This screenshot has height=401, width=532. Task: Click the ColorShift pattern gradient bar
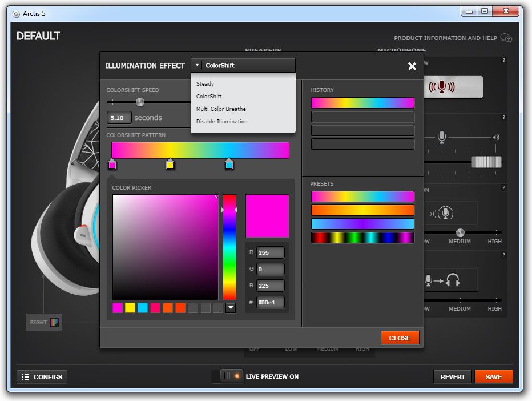tap(200, 150)
